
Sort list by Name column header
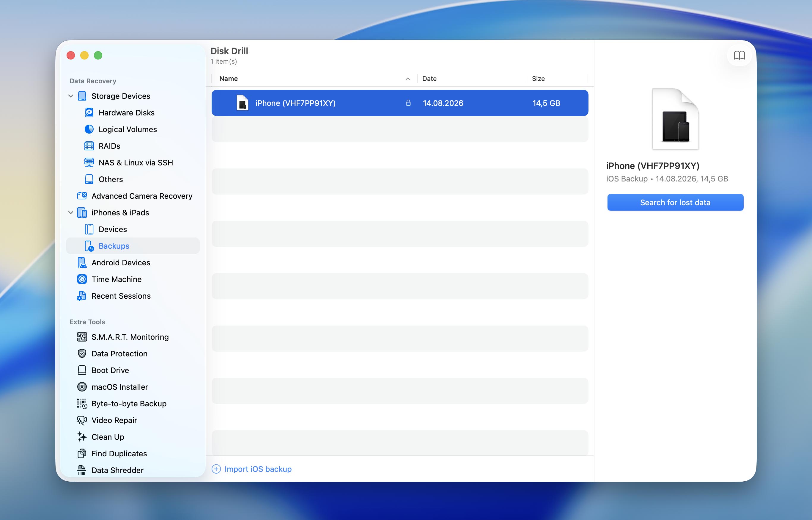click(228, 78)
